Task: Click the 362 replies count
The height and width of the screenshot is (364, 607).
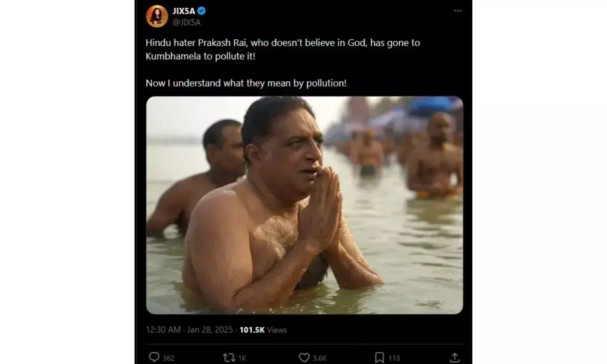Action: tap(168, 358)
